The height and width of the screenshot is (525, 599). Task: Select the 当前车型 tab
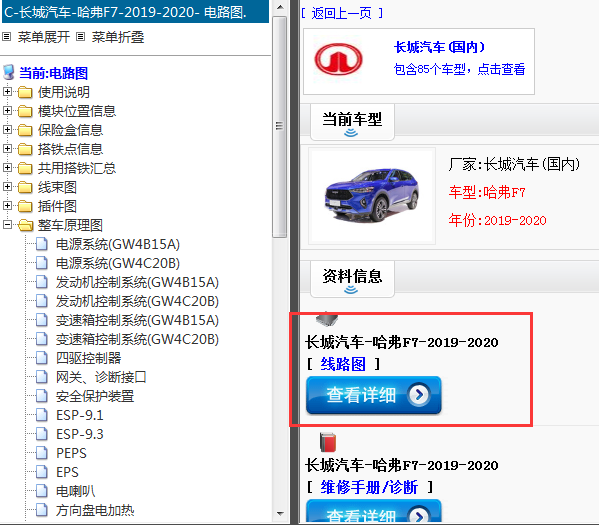[x=352, y=122]
